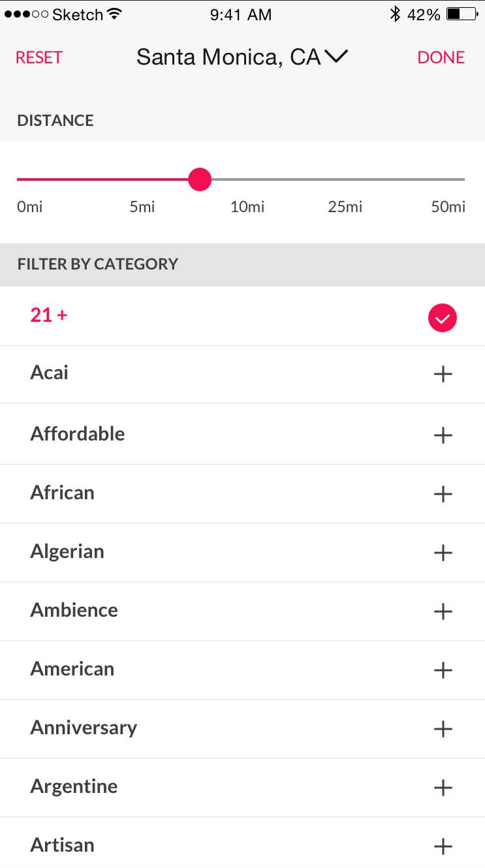Image resolution: width=485 pixels, height=868 pixels.
Task: Tap the chevron next to Santa Monica
Action: tap(336, 57)
